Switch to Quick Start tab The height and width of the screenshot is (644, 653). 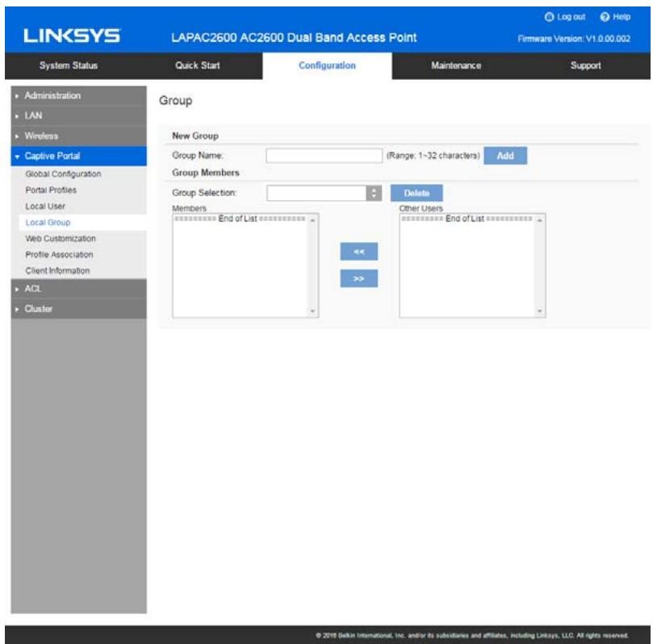pos(198,66)
